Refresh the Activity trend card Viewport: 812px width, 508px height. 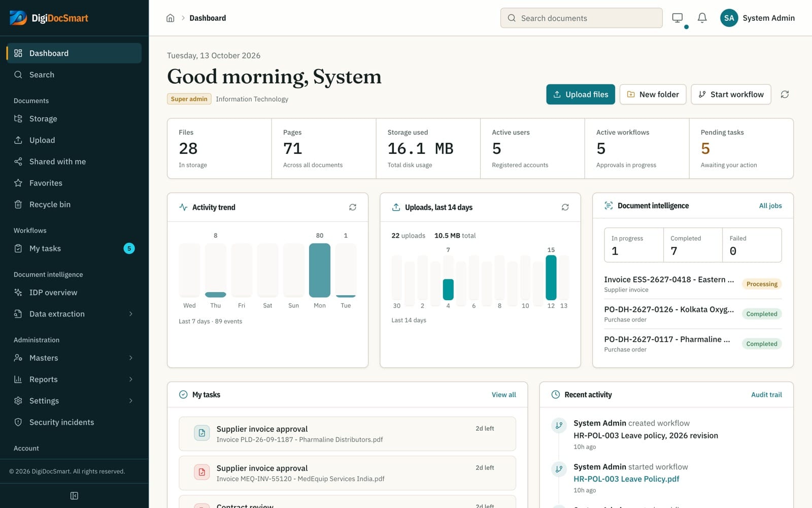[x=353, y=207]
